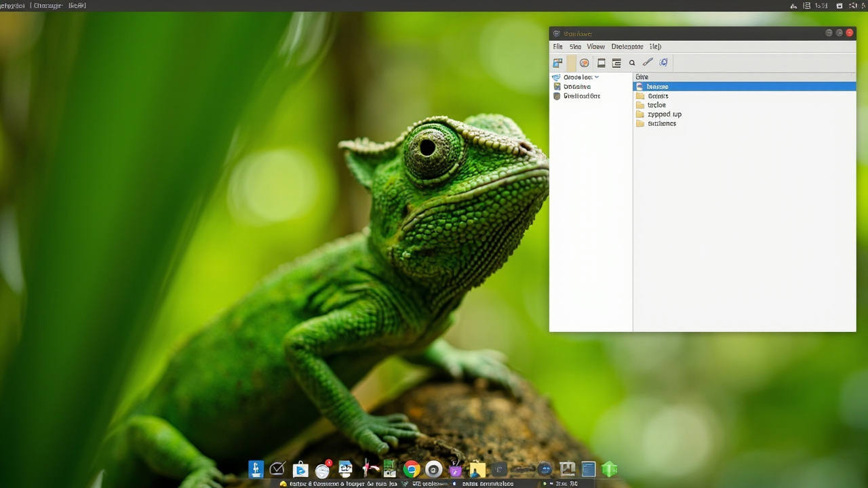Open the green cube dock icon
The width and height of the screenshot is (868, 488).
[610, 469]
